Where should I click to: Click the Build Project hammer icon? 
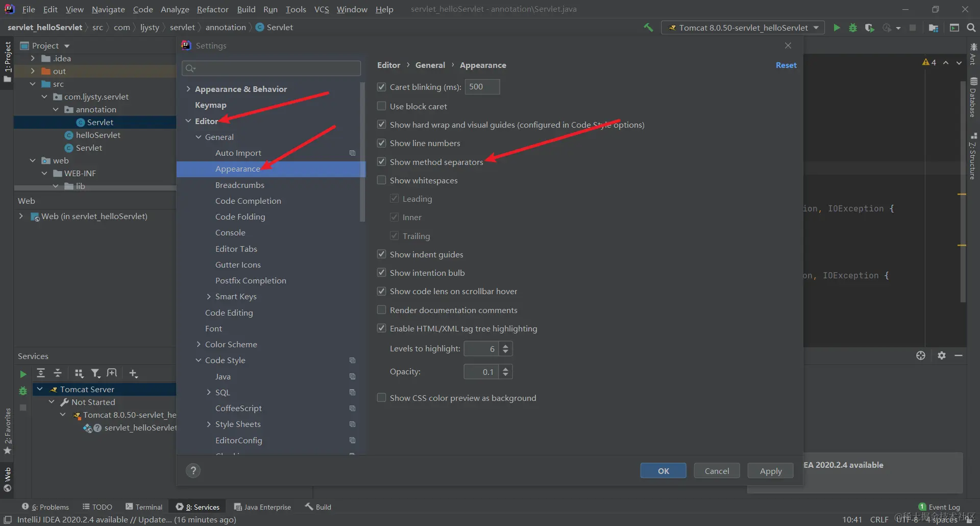click(x=648, y=28)
